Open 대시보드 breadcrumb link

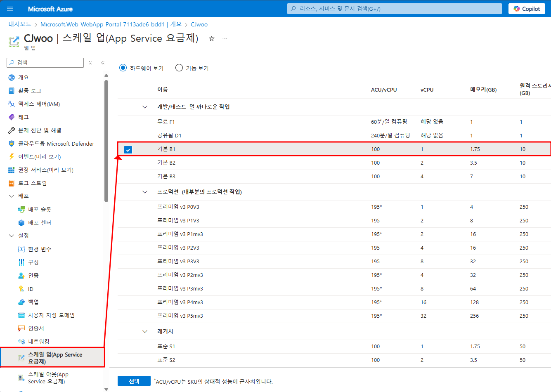point(20,24)
